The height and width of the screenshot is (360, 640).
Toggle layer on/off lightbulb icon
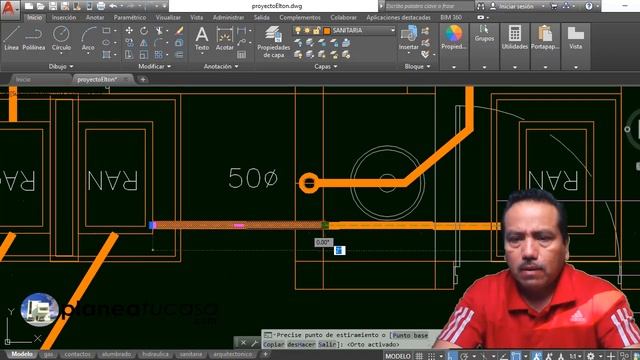(298, 31)
